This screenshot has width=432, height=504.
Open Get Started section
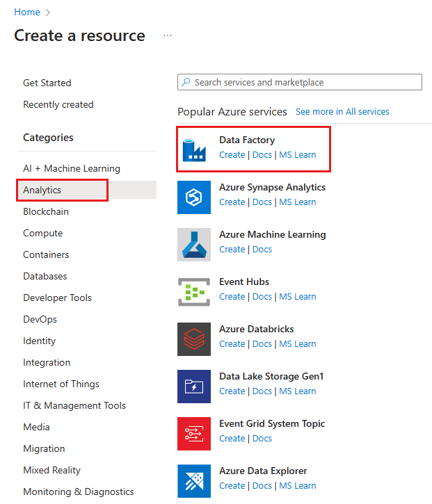tap(47, 83)
